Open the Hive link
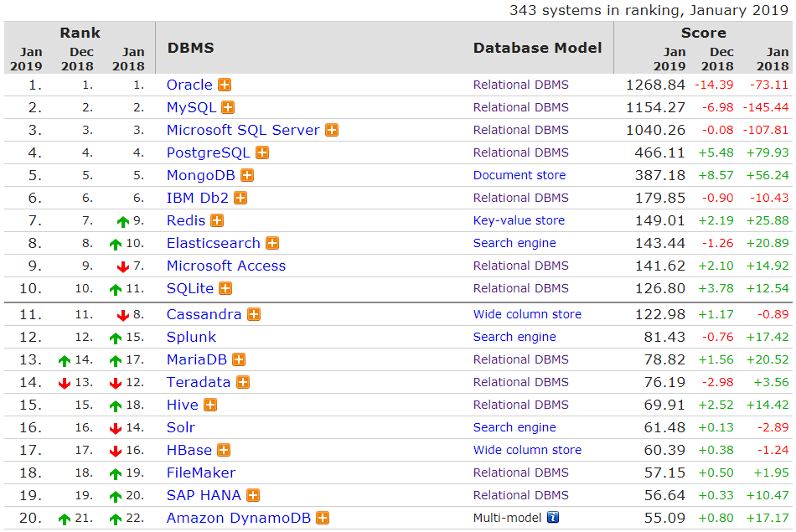The image size is (796, 532). [183, 405]
